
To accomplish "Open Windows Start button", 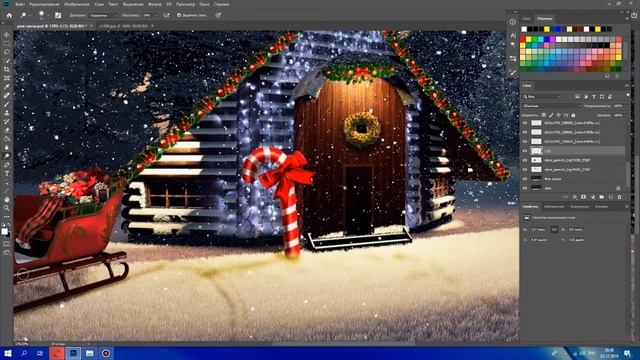I will [x=7, y=353].
